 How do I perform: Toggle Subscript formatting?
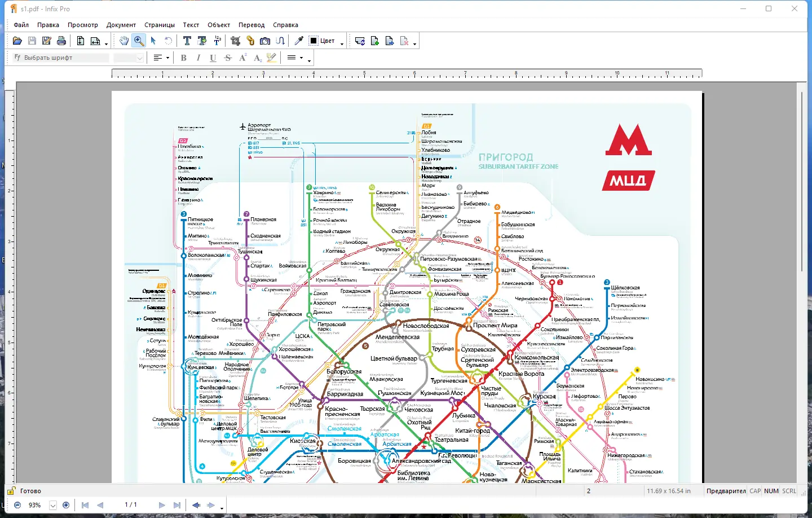pos(257,58)
